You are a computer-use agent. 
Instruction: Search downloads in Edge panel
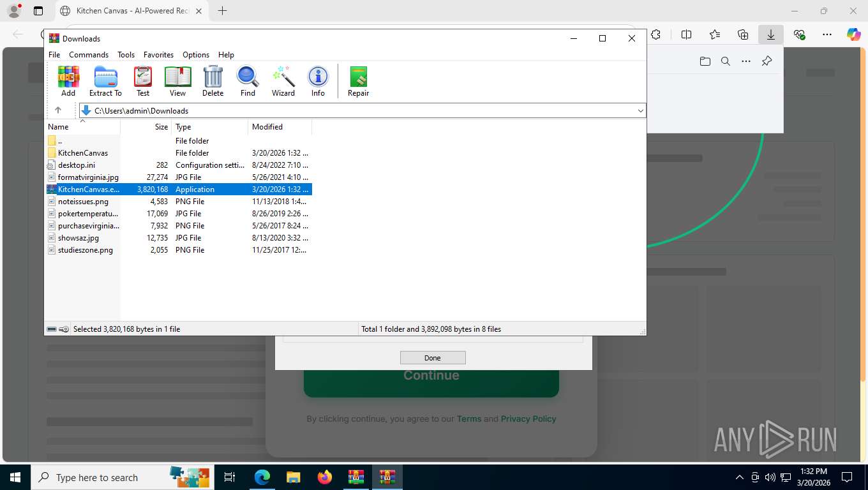726,61
